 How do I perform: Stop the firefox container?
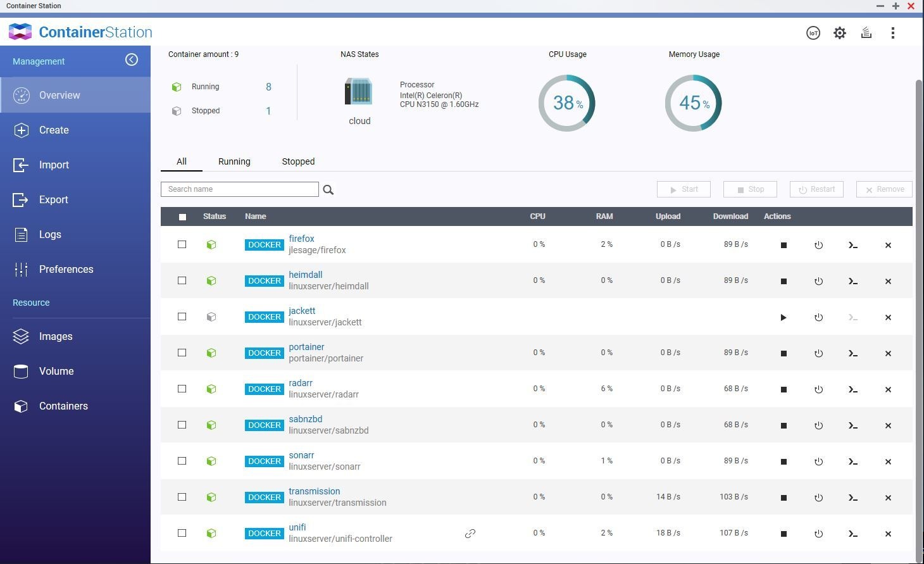click(784, 245)
